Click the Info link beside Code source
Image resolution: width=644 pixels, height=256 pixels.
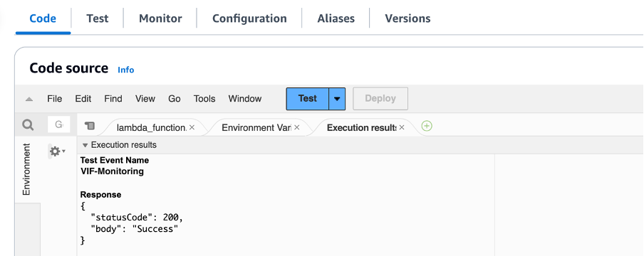tap(125, 70)
